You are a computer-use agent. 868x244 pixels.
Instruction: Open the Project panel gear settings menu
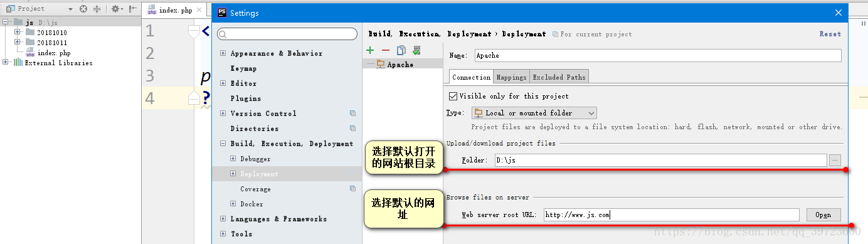click(x=117, y=9)
